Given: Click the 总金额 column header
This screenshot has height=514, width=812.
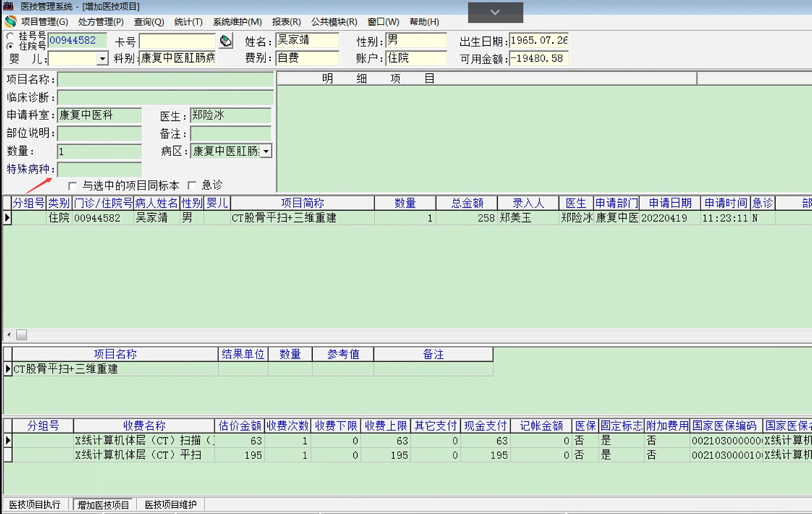Looking at the screenshot, I should point(467,203).
